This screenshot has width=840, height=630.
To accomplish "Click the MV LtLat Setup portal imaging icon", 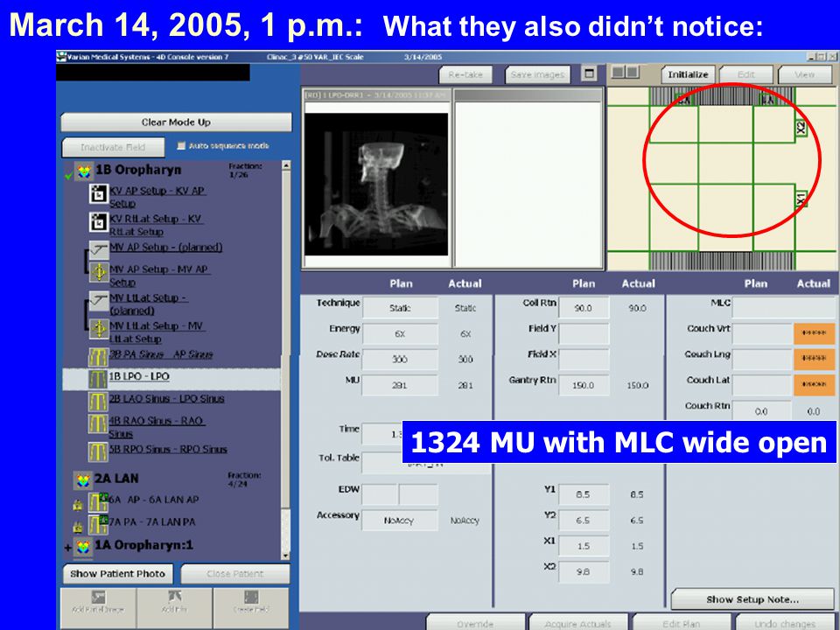I will tap(99, 328).
